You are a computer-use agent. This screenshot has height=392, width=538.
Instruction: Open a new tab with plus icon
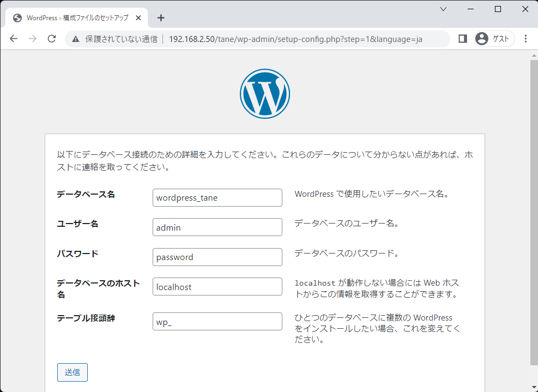(x=161, y=18)
